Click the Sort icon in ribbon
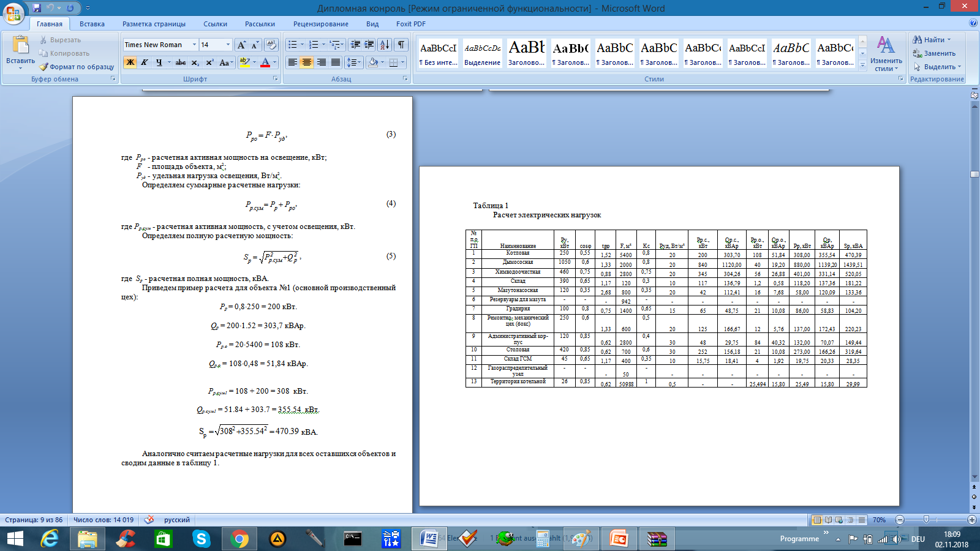 tap(385, 45)
